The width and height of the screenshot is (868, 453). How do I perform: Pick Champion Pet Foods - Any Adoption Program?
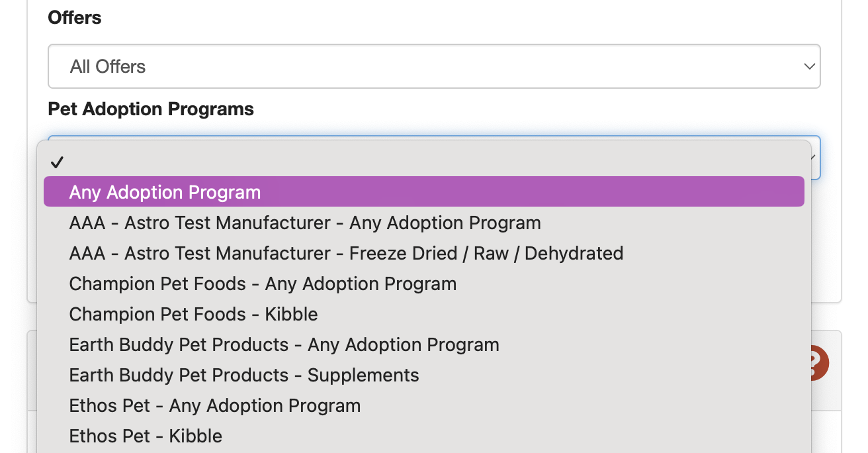[x=263, y=283]
